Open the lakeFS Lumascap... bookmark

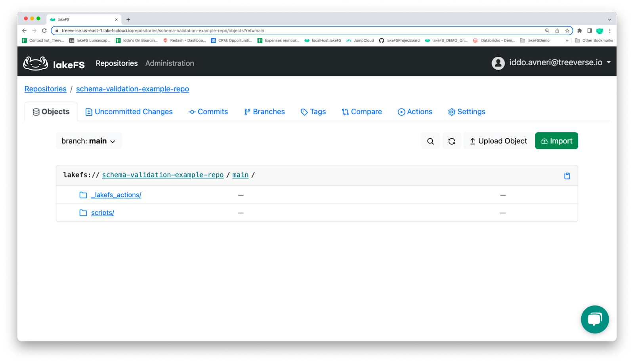pos(90,40)
